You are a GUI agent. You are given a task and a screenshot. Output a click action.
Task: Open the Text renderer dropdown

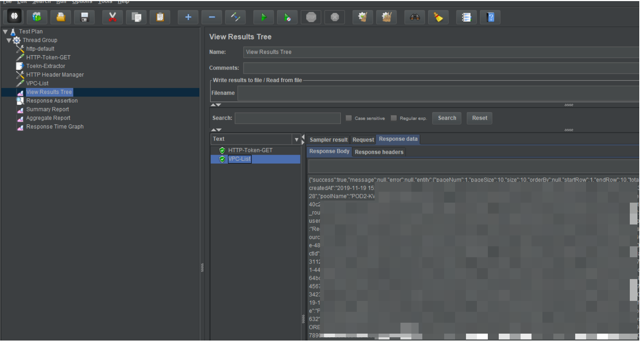[296, 139]
